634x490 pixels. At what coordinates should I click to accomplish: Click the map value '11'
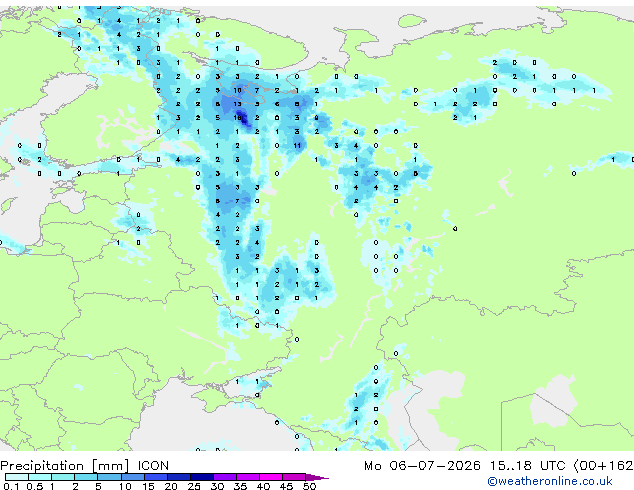pyautogui.click(x=297, y=146)
